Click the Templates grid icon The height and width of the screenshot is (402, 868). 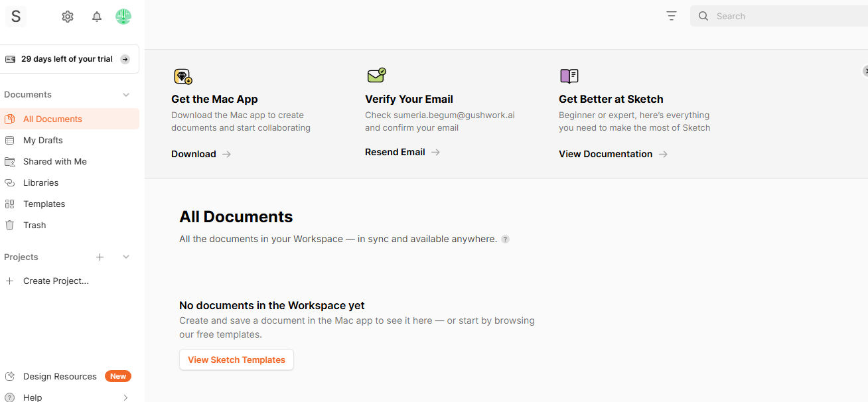point(9,204)
